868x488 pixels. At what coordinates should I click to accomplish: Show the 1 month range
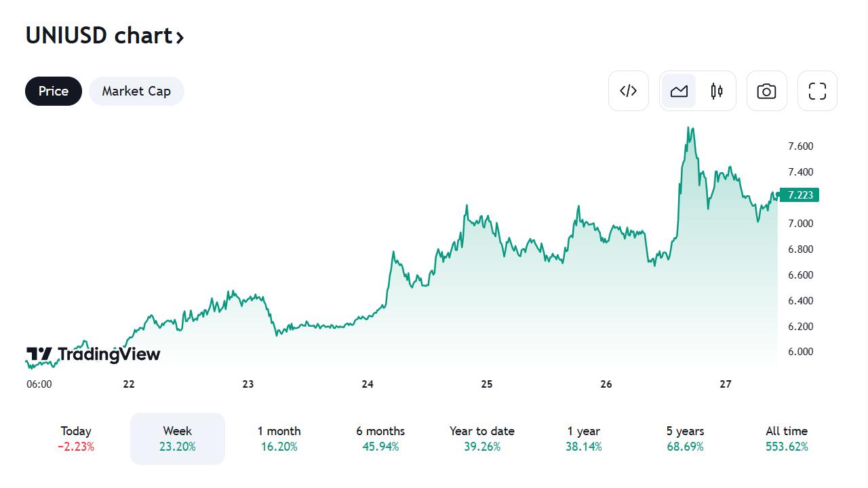coord(279,439)
